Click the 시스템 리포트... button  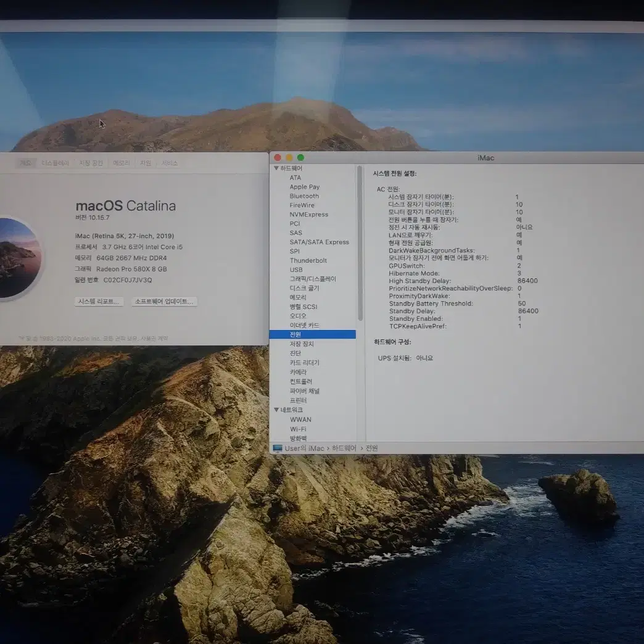click(x=99, y=302)
